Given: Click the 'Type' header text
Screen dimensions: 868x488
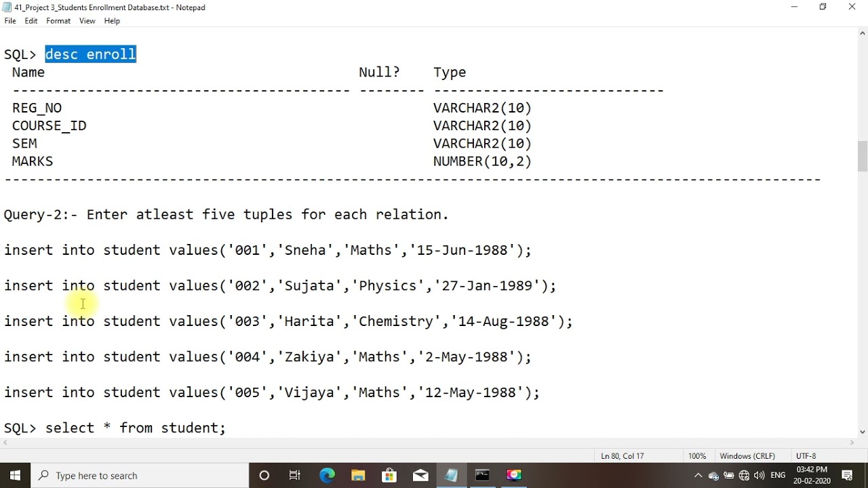Looking at the screenshot, I should [450, 73].
